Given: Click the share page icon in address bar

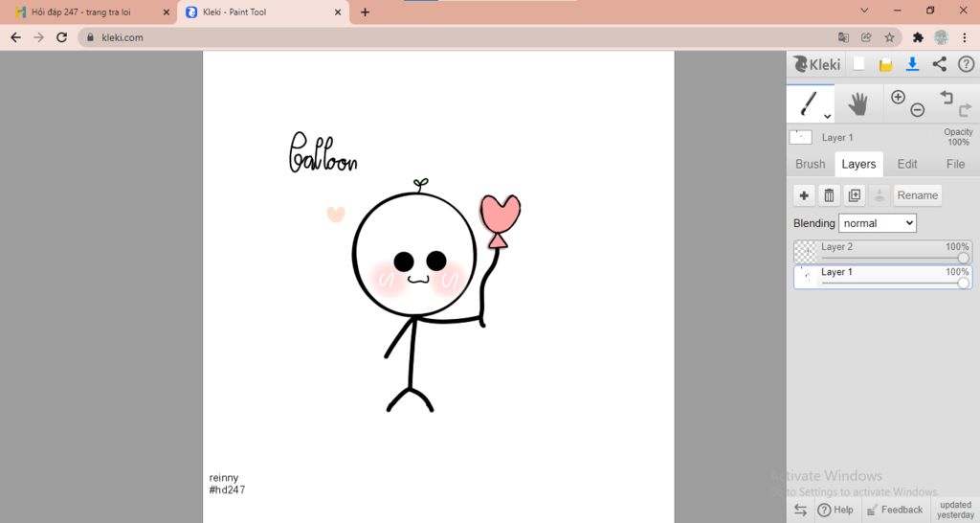Looking at the screenshot, I should click(x=866, y=37).
